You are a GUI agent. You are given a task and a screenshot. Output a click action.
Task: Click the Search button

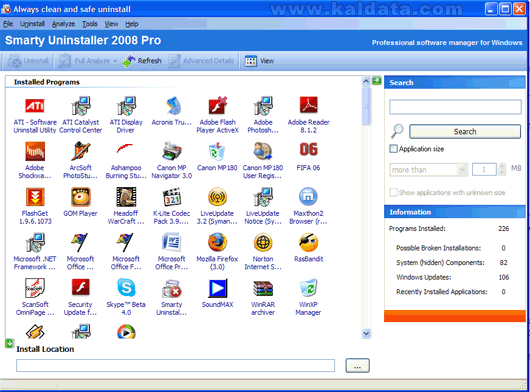[x=465, y=131]
